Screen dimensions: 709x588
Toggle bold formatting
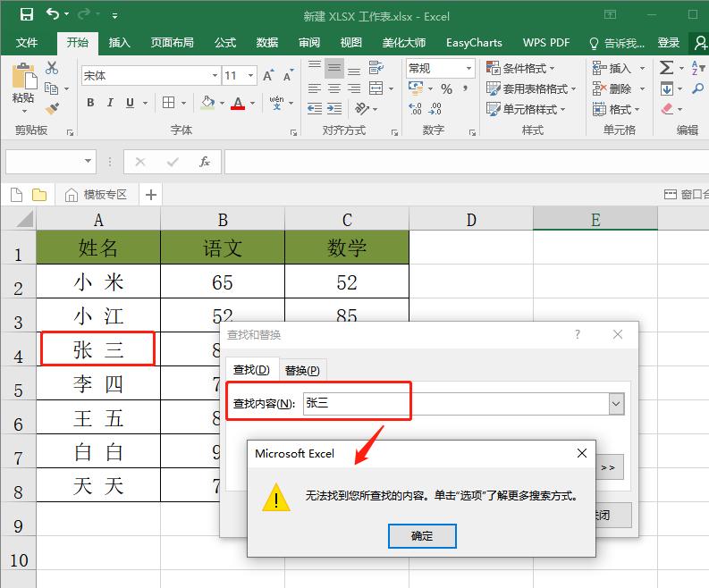coord(90,103)
